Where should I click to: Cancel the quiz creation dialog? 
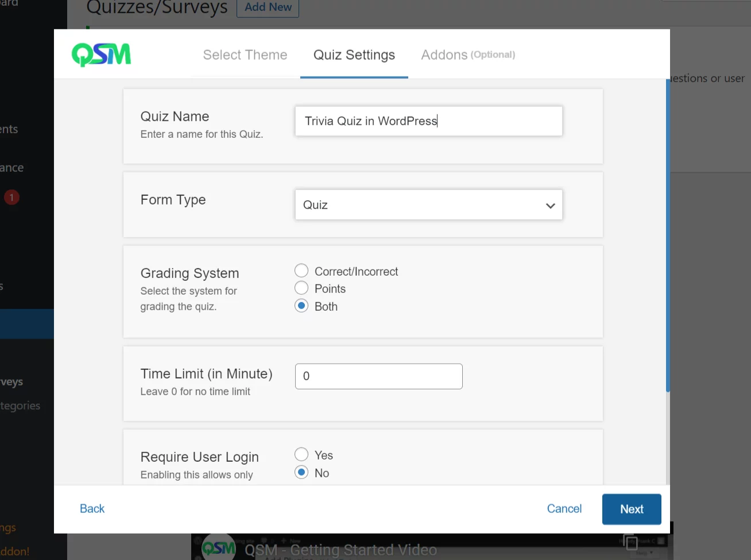564,508
